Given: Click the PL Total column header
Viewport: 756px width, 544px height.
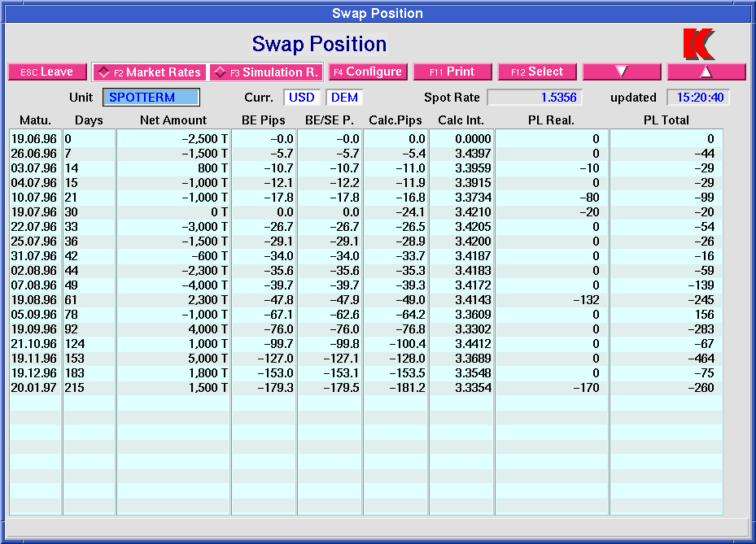Looking at the screenshot, I should click(666, 120).
